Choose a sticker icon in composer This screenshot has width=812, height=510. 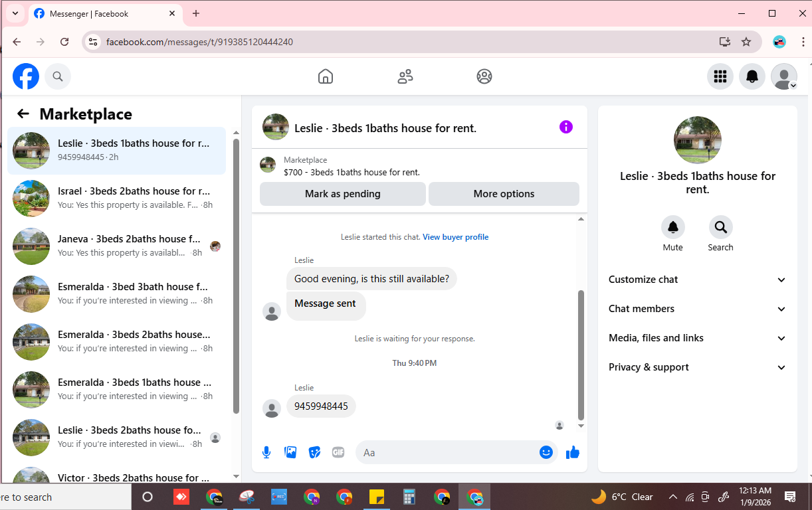(314, 452)
